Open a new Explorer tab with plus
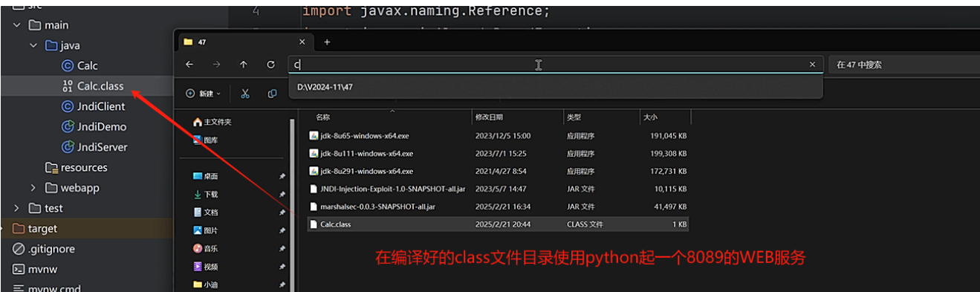The image size is (980, 292). 327,42
